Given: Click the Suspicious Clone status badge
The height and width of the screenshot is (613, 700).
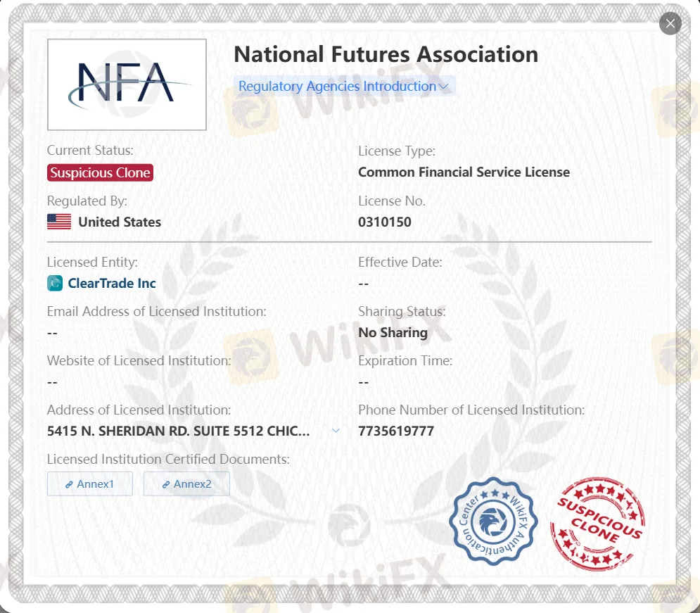Looking at the screenshot, I should (99, 172).
